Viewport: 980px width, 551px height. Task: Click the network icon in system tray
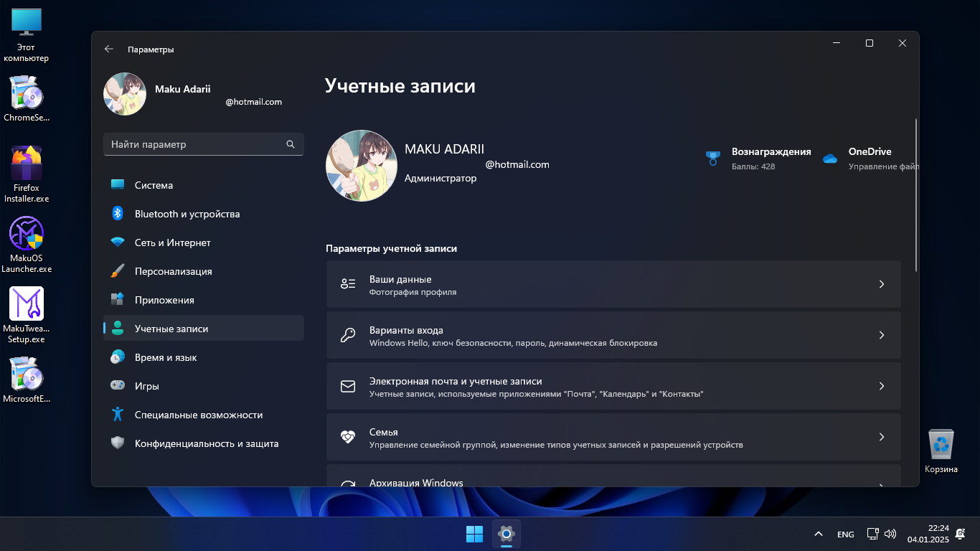(x=873, y=534)
